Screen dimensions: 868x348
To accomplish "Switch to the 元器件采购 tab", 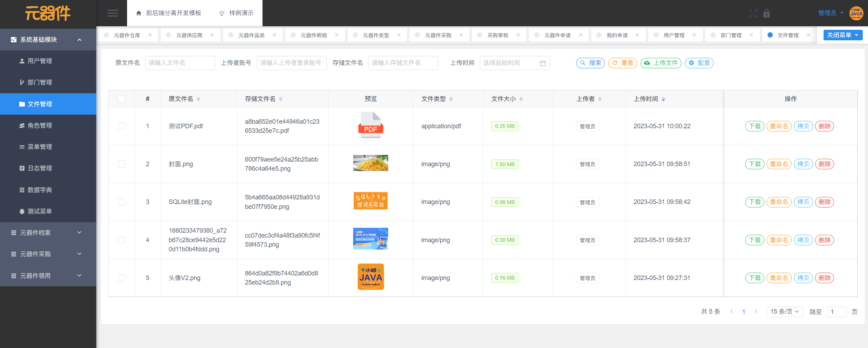I will click(x=438, y=35).
